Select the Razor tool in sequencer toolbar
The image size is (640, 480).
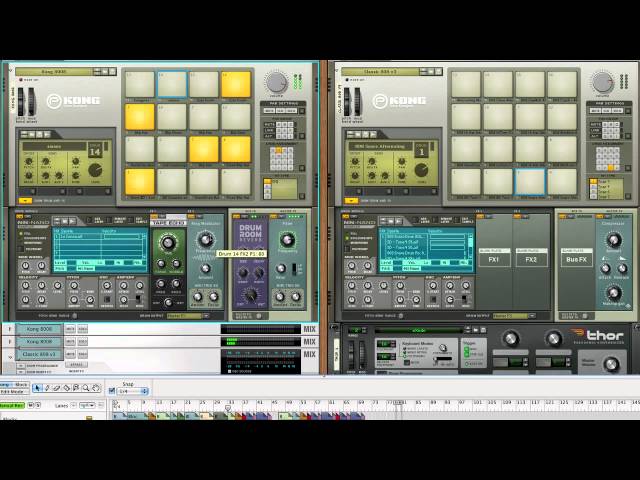67,388
